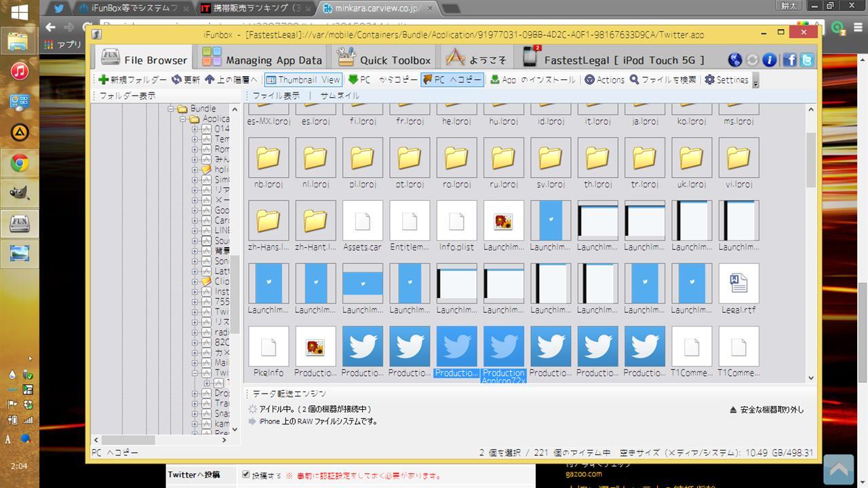Viewport: 868px width, 488px height.
Task: Open the File Browser tab
Action: [144, 59]
